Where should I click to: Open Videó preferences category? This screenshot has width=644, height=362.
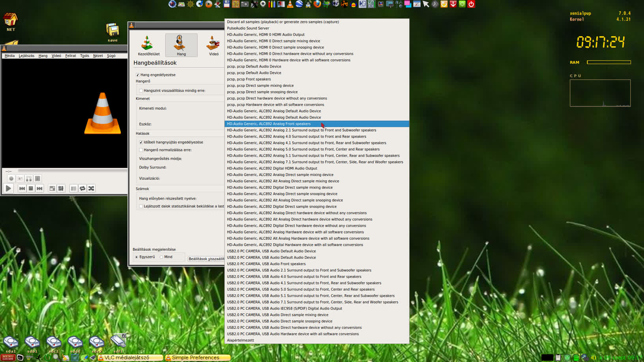213,45
